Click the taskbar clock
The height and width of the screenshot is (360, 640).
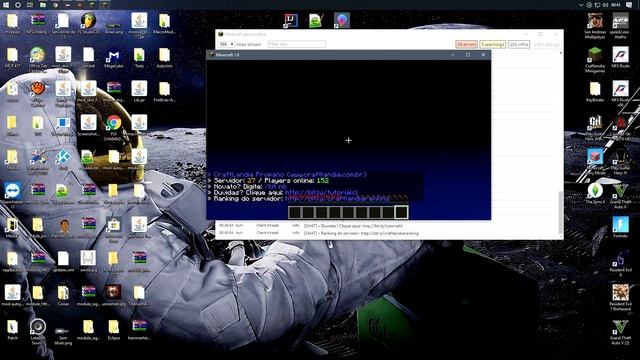pyautogui.click(x=616, y=5)
